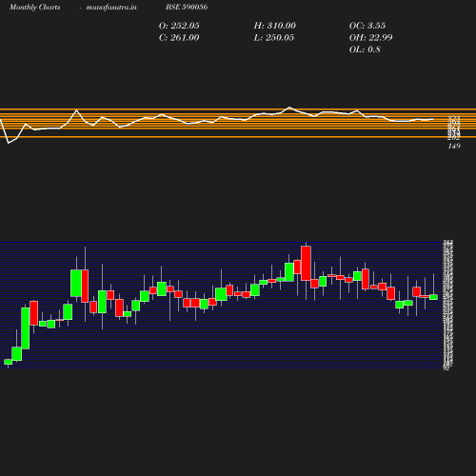The image size is (476, 476).
Task: Click the 'BSE 590056' symbol text
Action: pyautogui.click(x=187, y=7)
